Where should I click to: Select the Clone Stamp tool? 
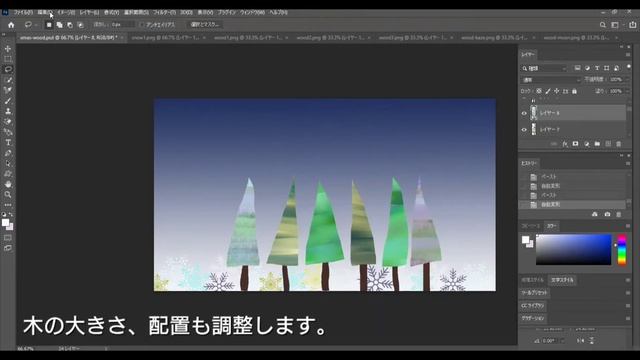click(8, 111)
